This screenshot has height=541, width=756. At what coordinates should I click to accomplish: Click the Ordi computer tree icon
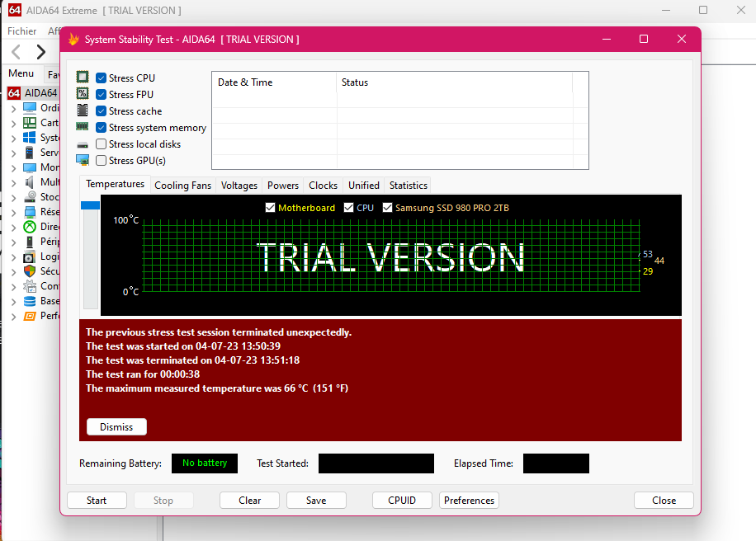point(30,107)
